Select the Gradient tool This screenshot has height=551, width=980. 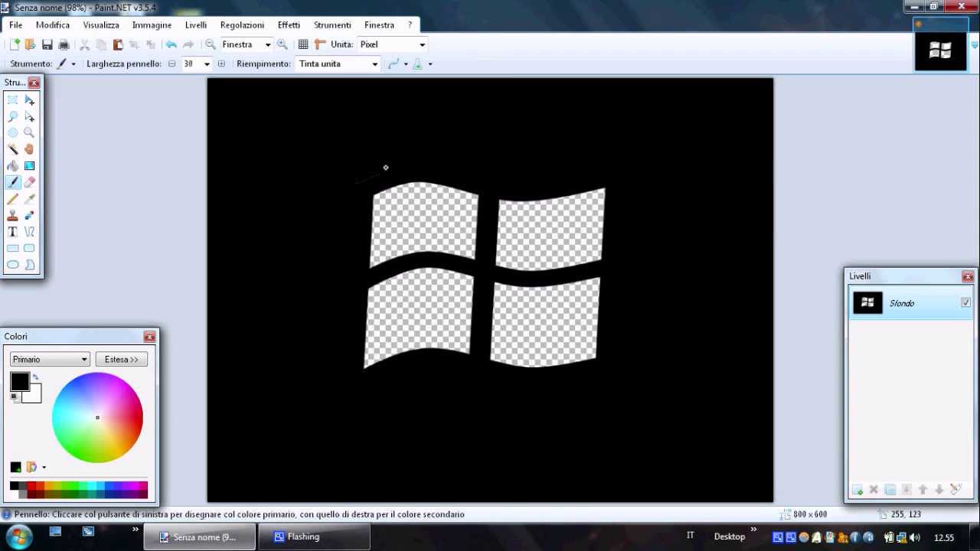click(29, 165)
